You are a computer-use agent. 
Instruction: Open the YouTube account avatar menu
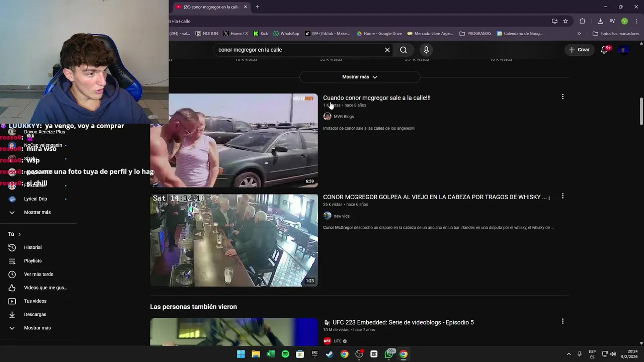coord(624,50)
